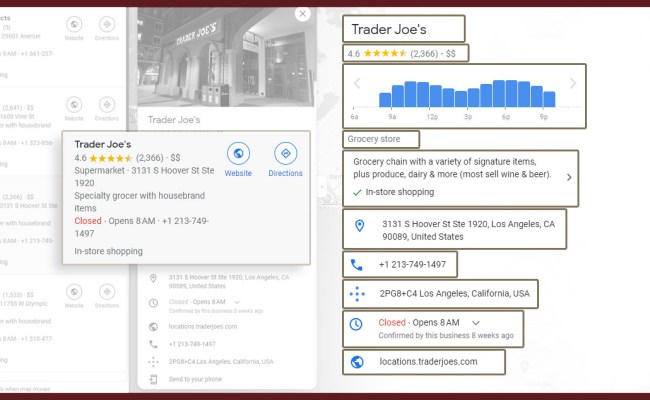This screenshot has height=400, width=650.
Task: Click faded clock icon in details panel
Action: pos(153,303)
